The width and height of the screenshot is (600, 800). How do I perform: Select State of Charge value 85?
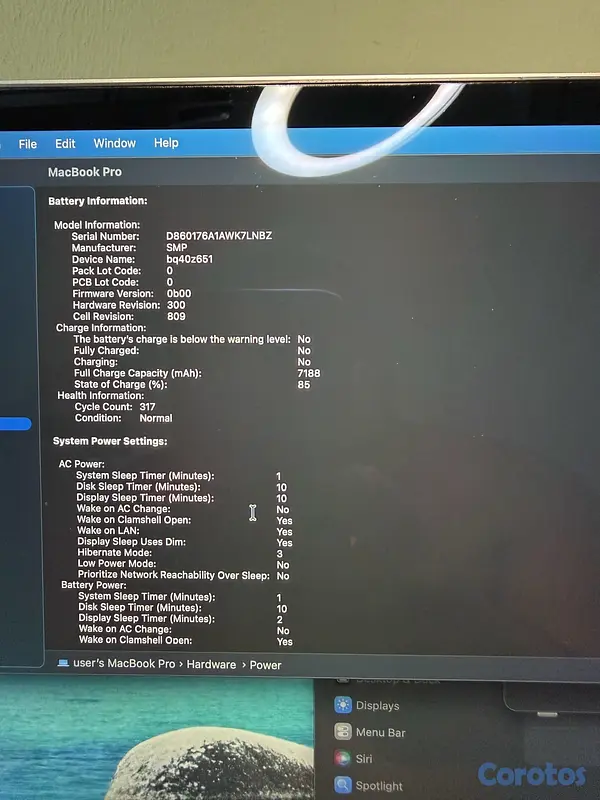(x=304, y=384)
